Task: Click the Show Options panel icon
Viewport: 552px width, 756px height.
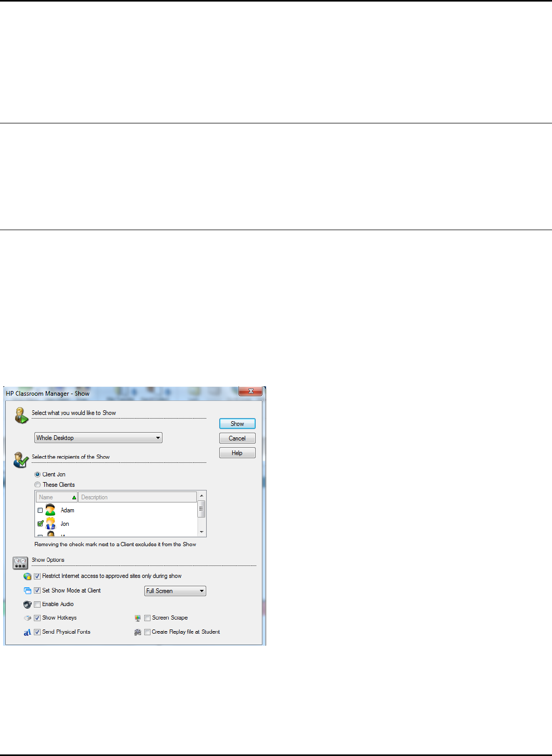Action: (x=20, y=563)
